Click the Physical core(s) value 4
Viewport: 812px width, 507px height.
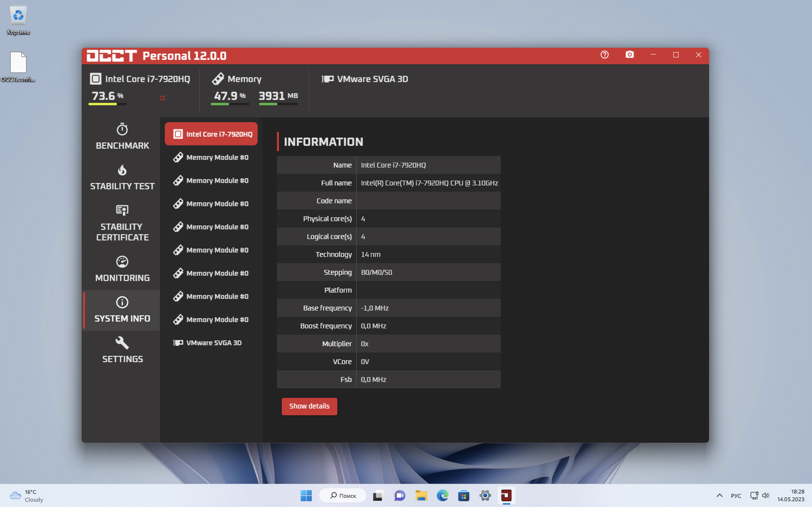[x=363, y=219]
